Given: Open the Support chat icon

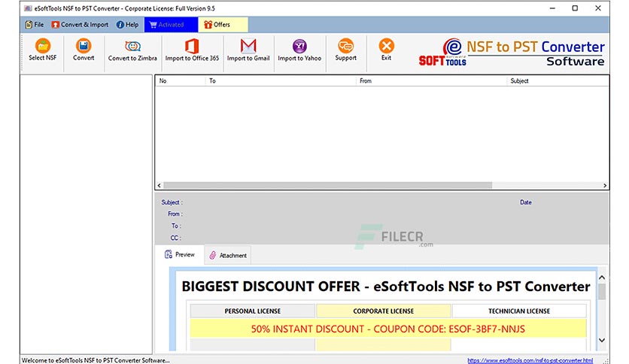Looking at the screenshot, I should coord(346,46).
